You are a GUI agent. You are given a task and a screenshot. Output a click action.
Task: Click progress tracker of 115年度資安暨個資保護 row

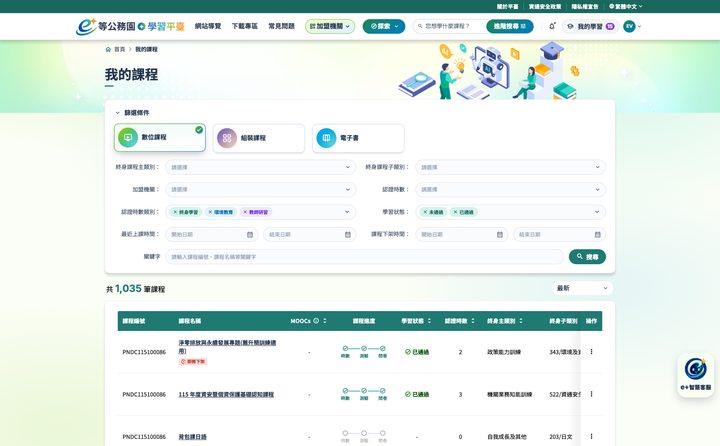click(364, 394)
